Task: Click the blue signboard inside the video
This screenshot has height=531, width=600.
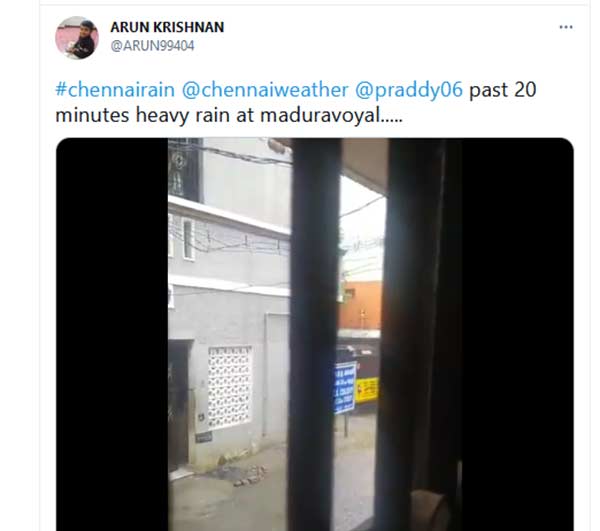Action: pyautogui.click(x=345, y=388)
